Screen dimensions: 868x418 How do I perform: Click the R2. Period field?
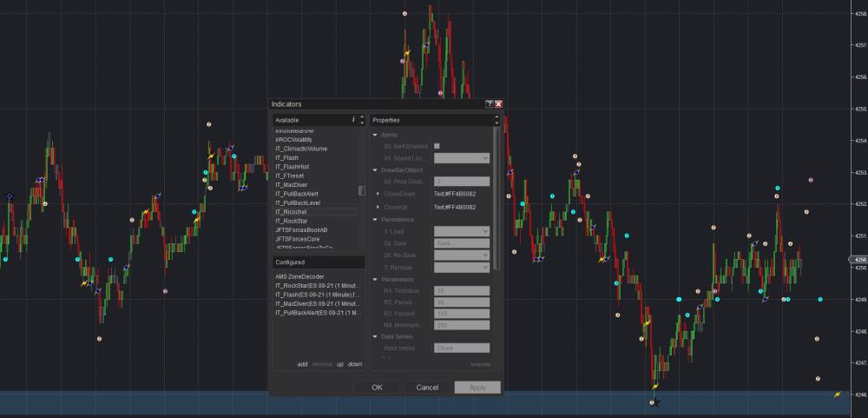tap(462, 302)
